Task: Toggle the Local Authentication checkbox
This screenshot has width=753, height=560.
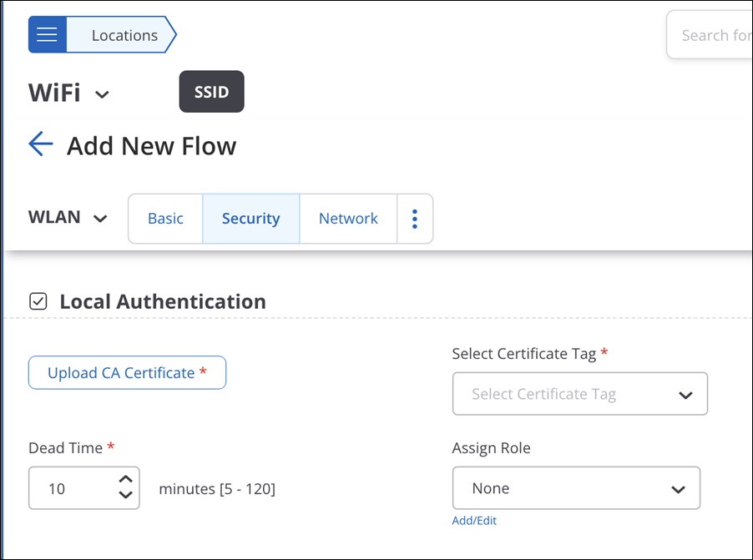Action: pos(38,301)
